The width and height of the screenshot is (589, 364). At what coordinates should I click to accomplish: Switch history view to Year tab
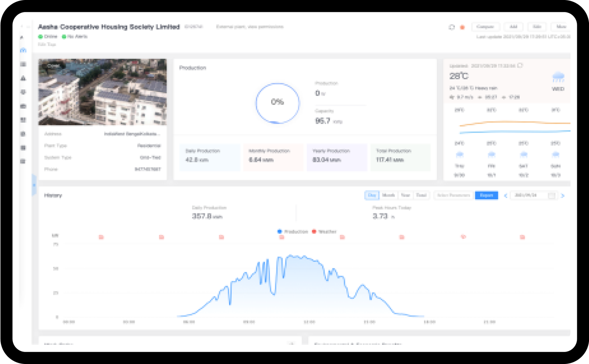pos(405,195)
